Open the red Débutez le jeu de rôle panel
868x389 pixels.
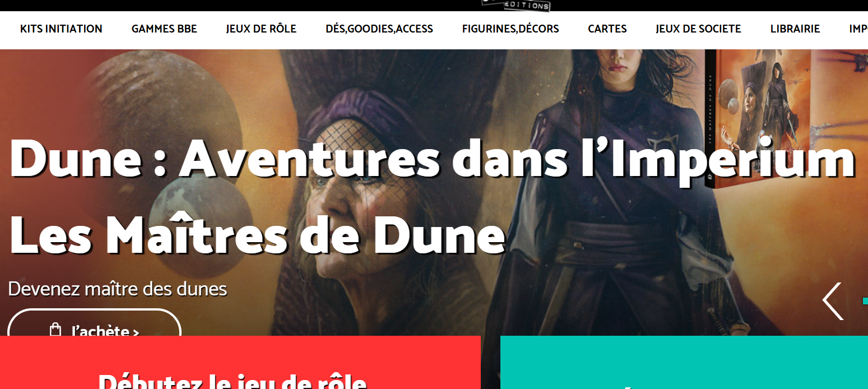[x=240, y=363]
